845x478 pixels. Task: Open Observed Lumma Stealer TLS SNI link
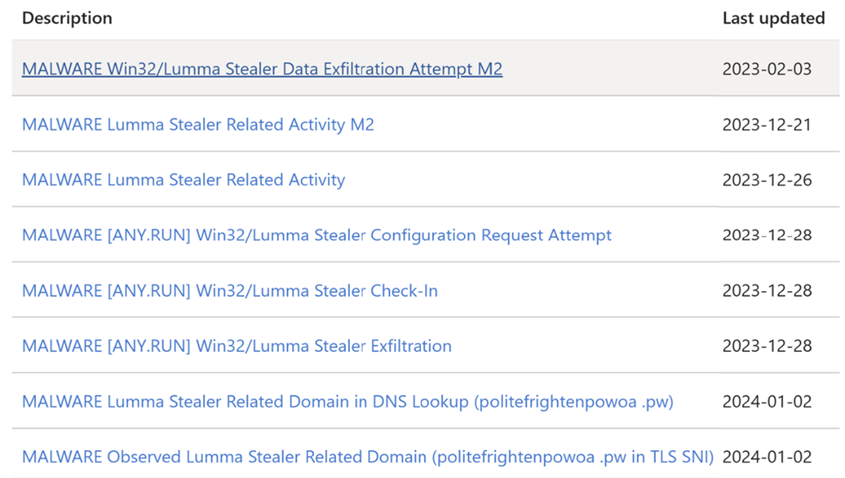point(367,457)
